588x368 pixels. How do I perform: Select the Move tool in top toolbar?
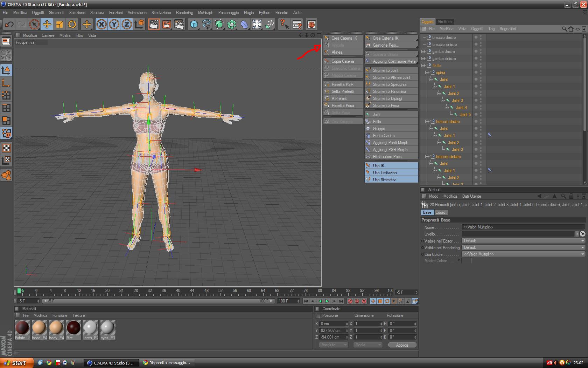pos(47,24)
